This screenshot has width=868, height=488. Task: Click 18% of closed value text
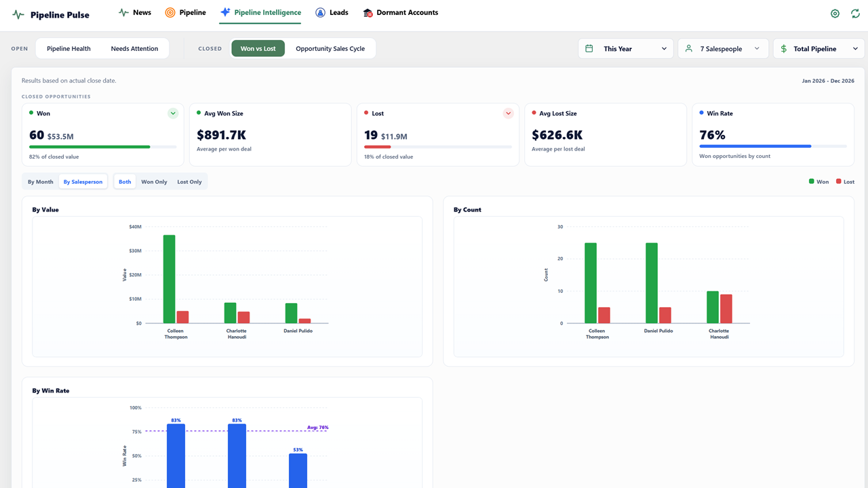point(389,157)
